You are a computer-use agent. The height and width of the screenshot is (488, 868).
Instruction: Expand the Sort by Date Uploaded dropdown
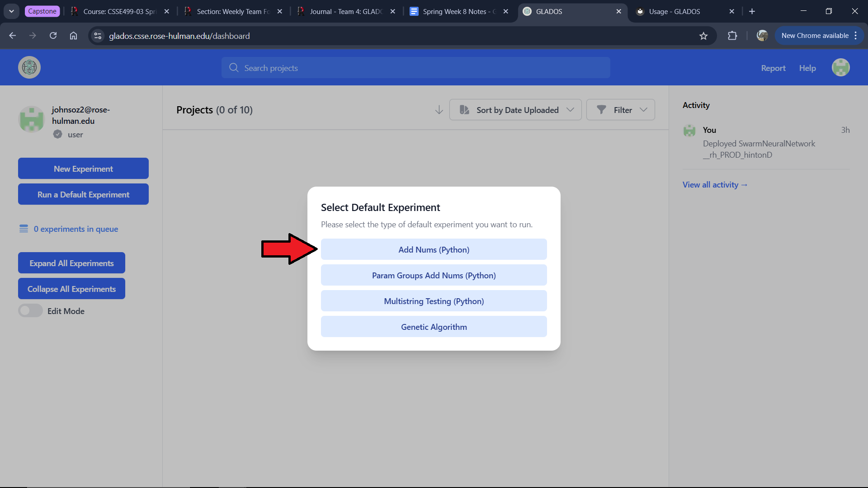click(515, 110)
